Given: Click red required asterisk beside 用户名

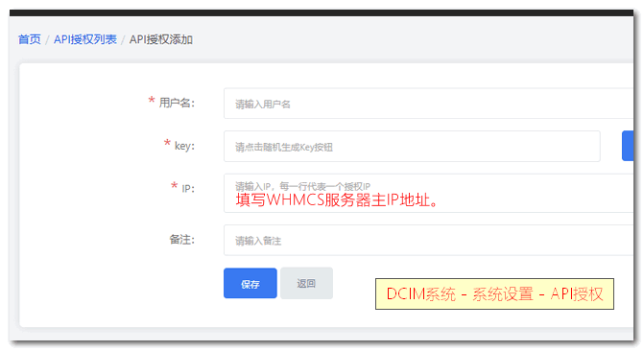Looking at the screenshot, I should pos(152,101).
